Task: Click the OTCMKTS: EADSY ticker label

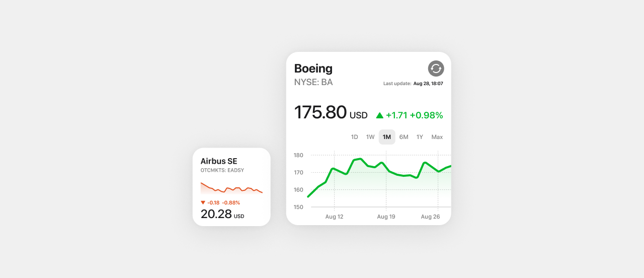Action: coord(222,170)
